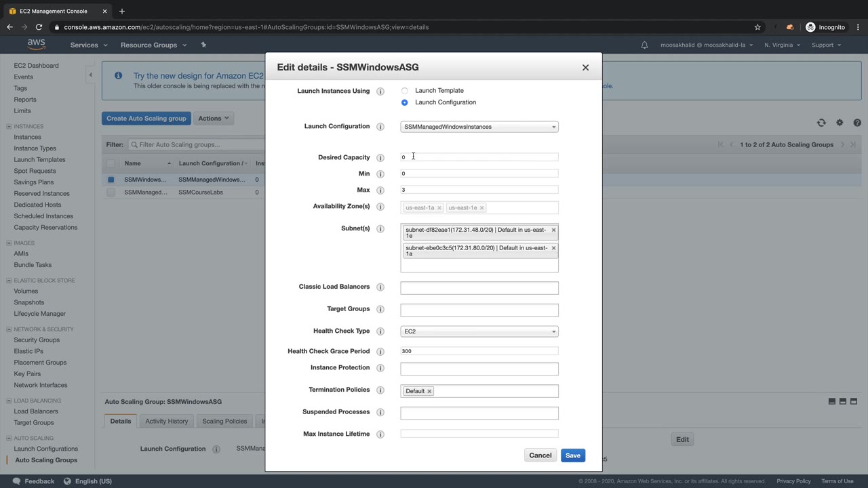Expand the Resource Groups menu
The image size is (868, 488).
[x=153, y=45]
